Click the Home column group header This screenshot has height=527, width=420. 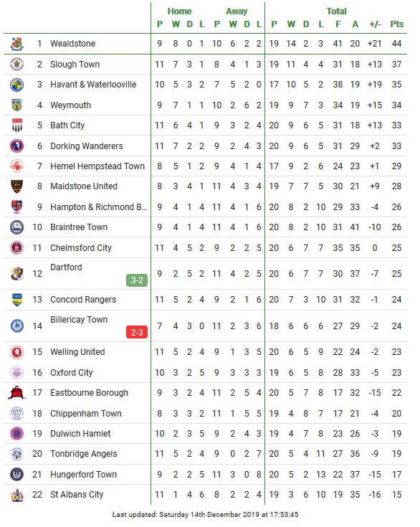click(x=179, y=11)
